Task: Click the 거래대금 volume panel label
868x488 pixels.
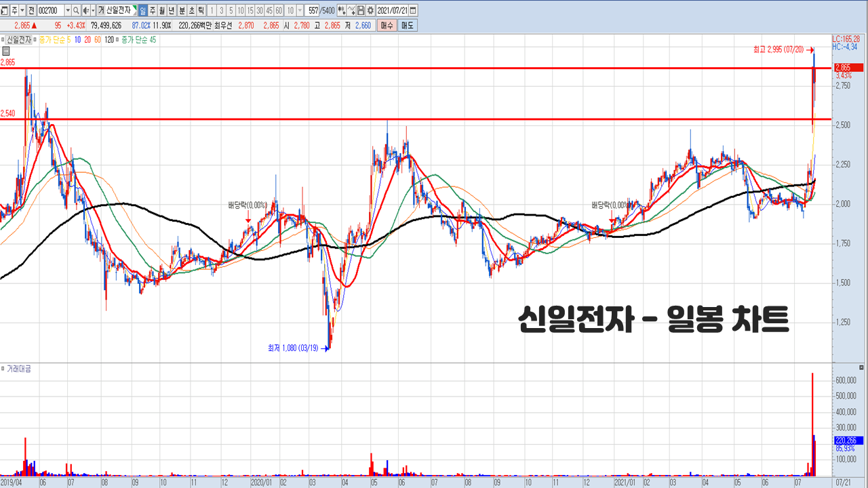Action: (x=19, y=369)
